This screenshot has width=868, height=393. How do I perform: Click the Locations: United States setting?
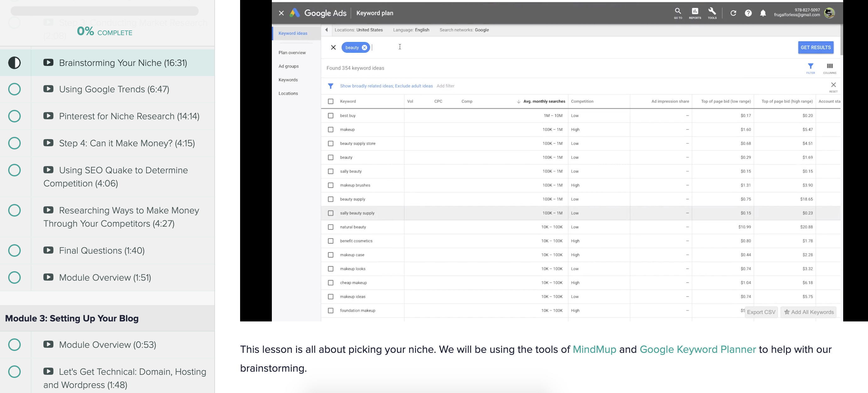359,30
